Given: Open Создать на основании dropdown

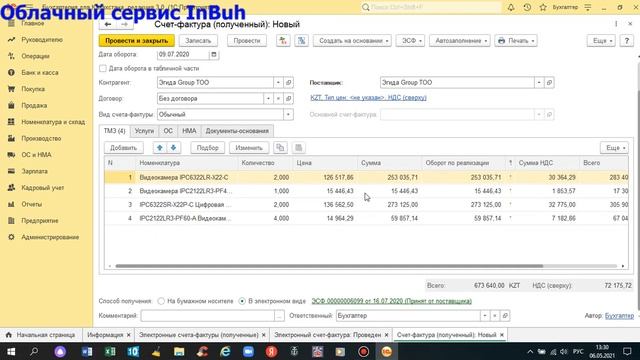Looking at the screenshot, I should pyautogui.click(x=352, y=41).
